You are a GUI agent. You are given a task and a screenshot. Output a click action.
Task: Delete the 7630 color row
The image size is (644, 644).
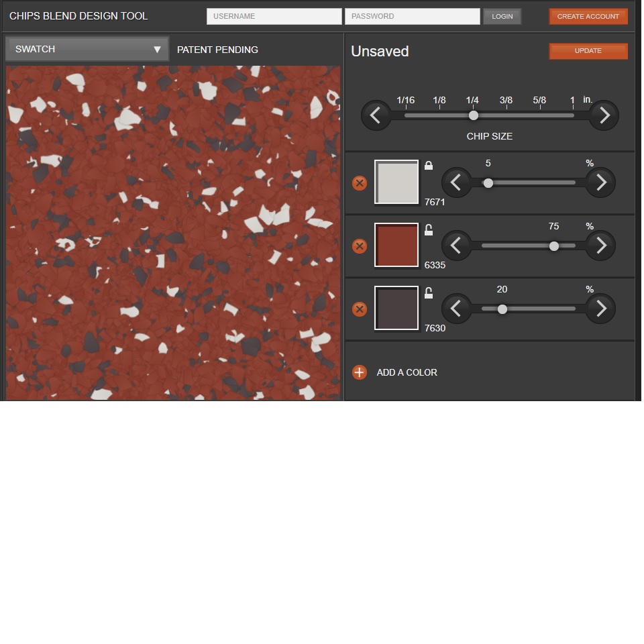(x=360, y=309)
